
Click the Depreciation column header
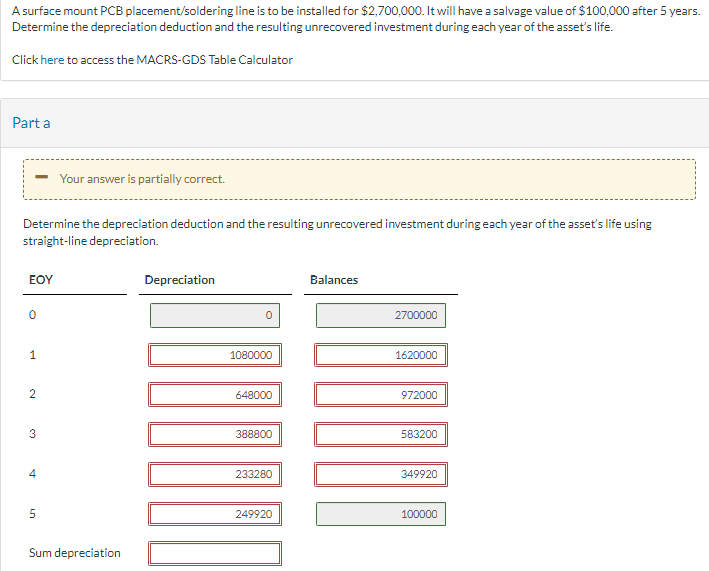click(x=180, y=280)
